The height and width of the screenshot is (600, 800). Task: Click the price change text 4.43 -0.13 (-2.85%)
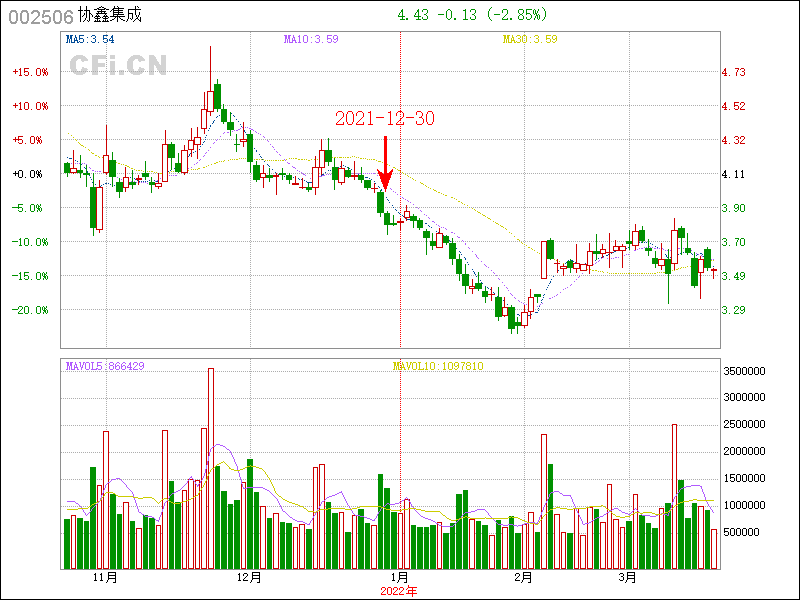point(472,16)
